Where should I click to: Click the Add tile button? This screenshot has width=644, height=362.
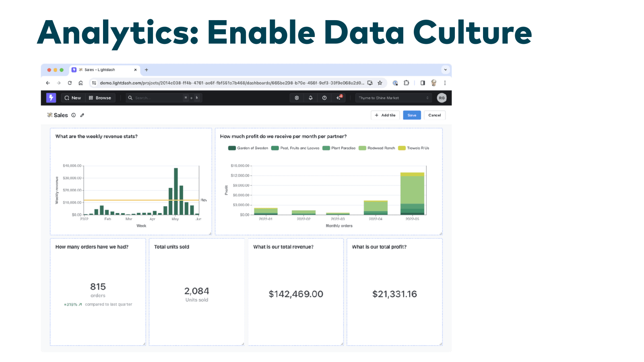(x=385, y=115)
